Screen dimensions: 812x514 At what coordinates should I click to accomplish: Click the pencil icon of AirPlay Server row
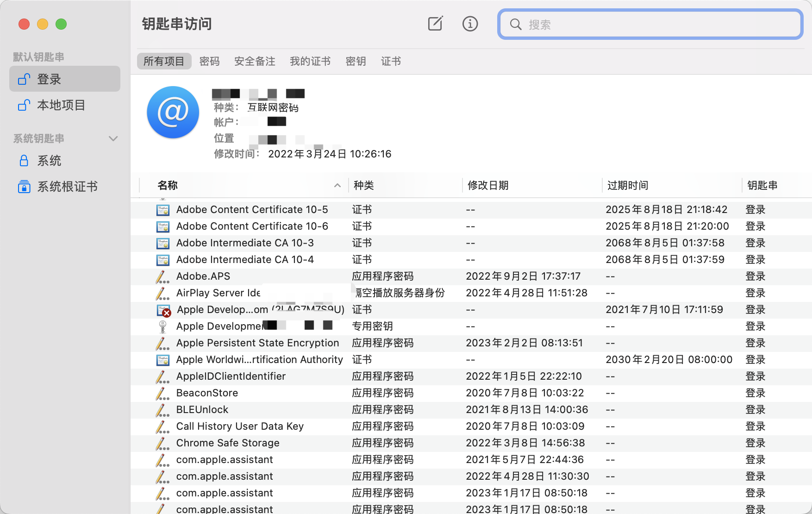point(162,293)
